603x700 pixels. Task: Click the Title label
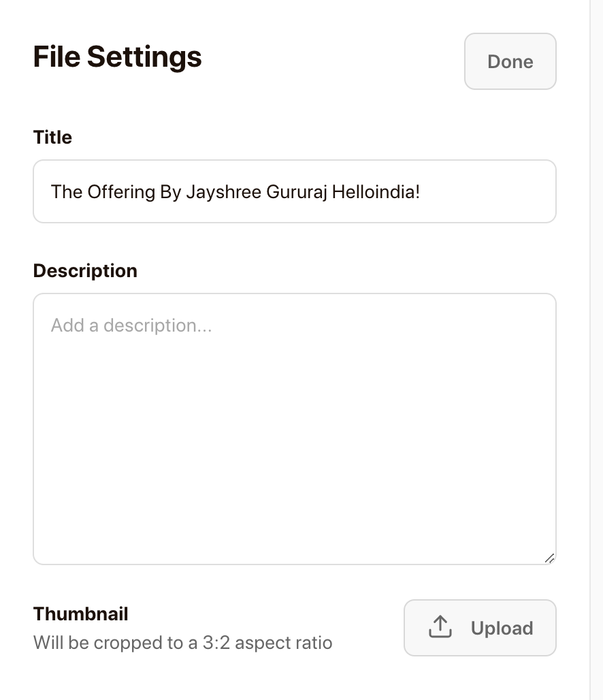(x=52, y=137)
